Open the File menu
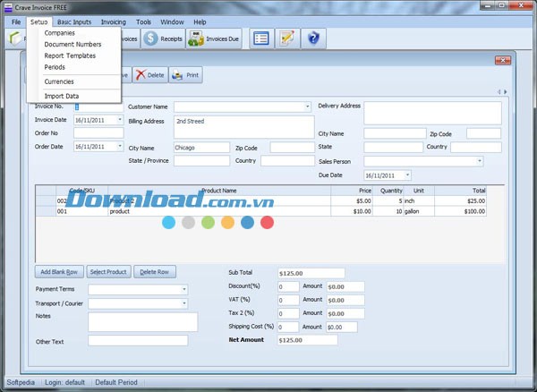The image size is (537, 392). (16, 21)
